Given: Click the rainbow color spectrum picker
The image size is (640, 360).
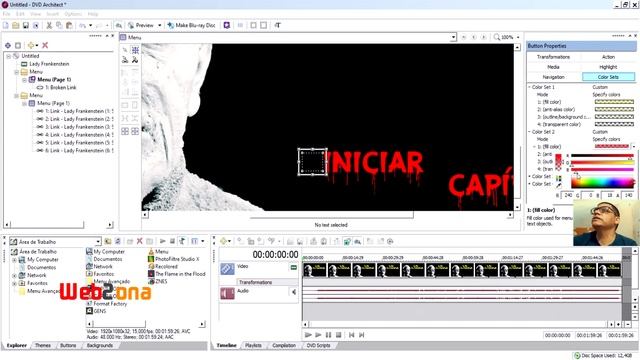Looking at the screenshot, I should (603, 182).
